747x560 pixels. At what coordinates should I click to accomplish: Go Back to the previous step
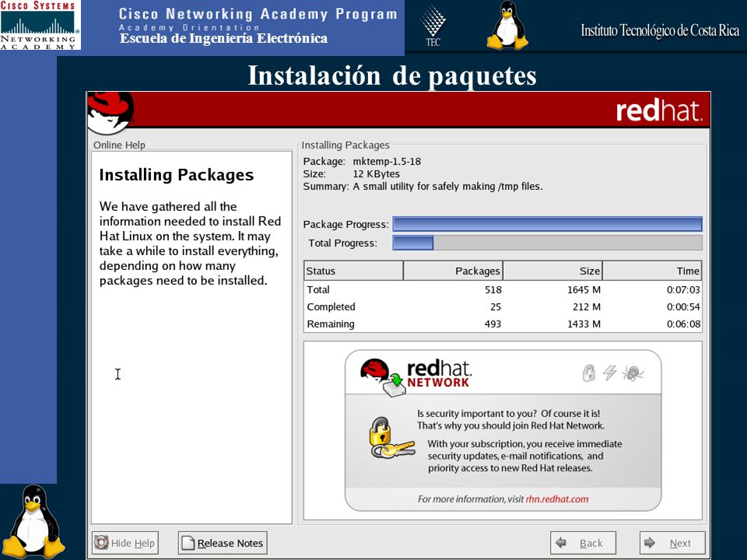(583, 543)
